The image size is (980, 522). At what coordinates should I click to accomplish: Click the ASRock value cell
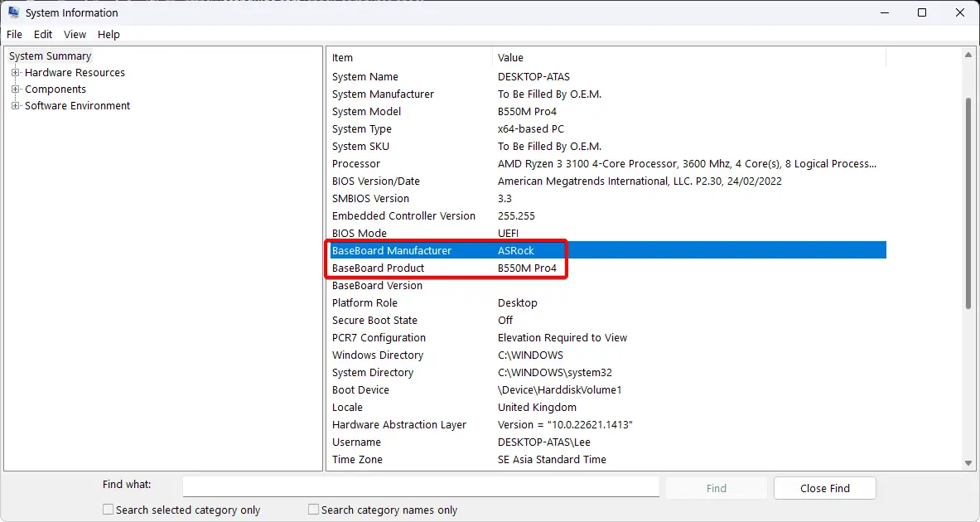tap(516, 251)
